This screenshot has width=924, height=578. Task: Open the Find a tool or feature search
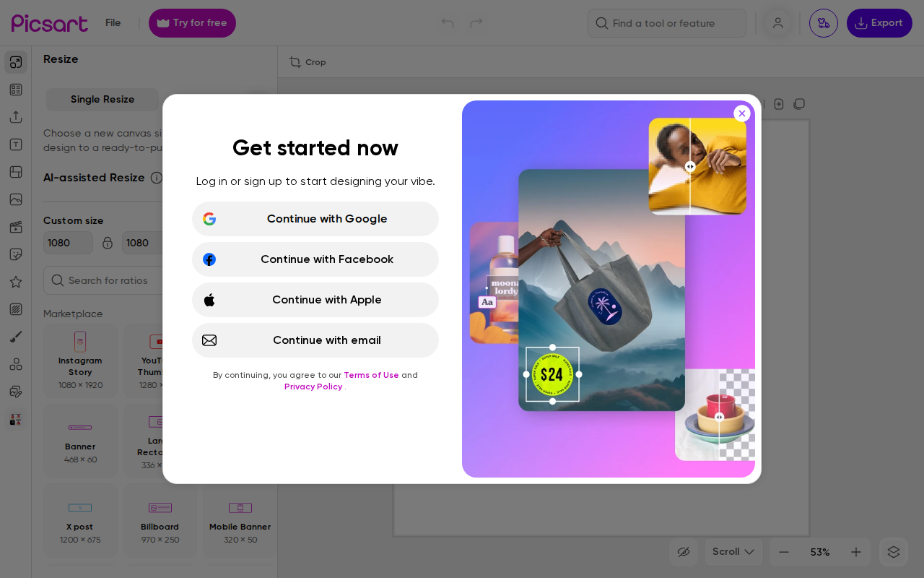coord(666,23)
